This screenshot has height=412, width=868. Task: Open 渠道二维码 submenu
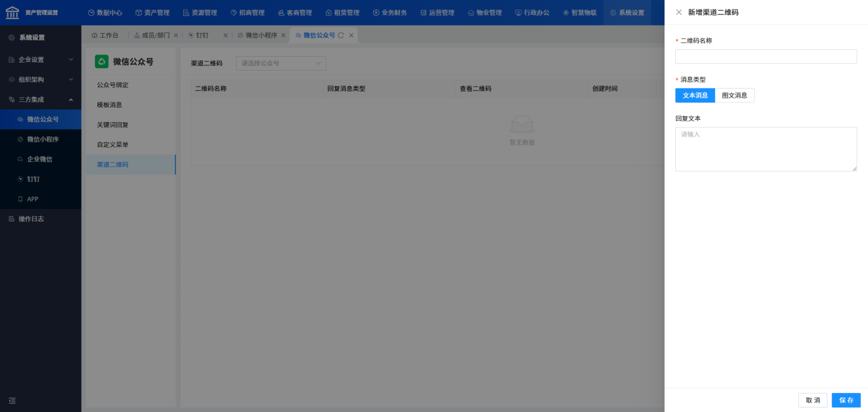[131, 164]
